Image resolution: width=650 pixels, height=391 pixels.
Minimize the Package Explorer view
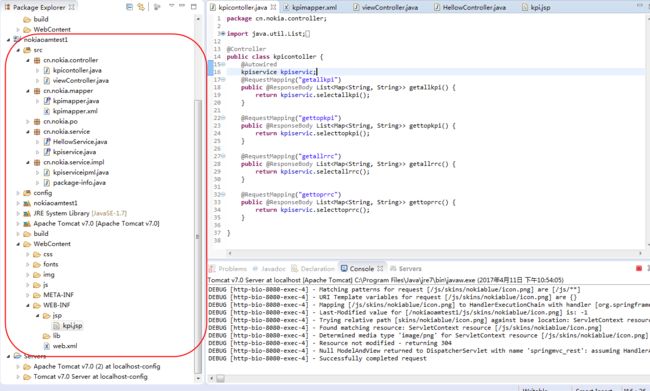pyautogui.click(x=182, y=6)
